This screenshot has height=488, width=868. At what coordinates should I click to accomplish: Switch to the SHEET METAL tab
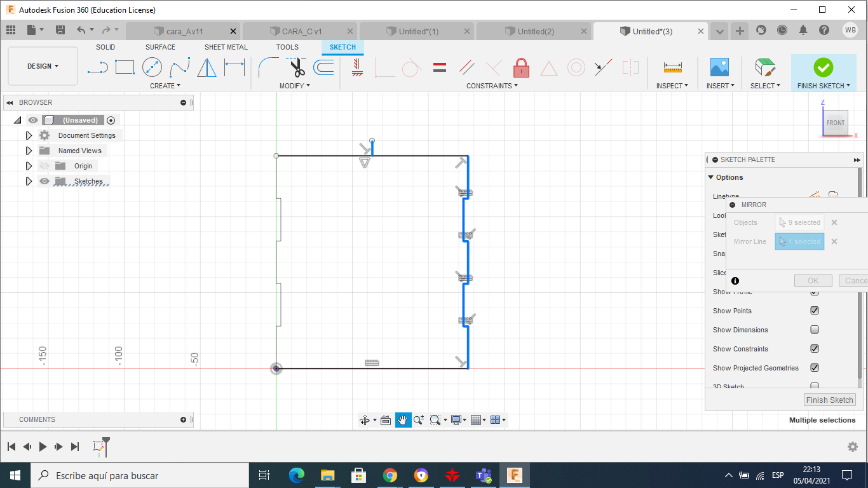click(226, 47)
